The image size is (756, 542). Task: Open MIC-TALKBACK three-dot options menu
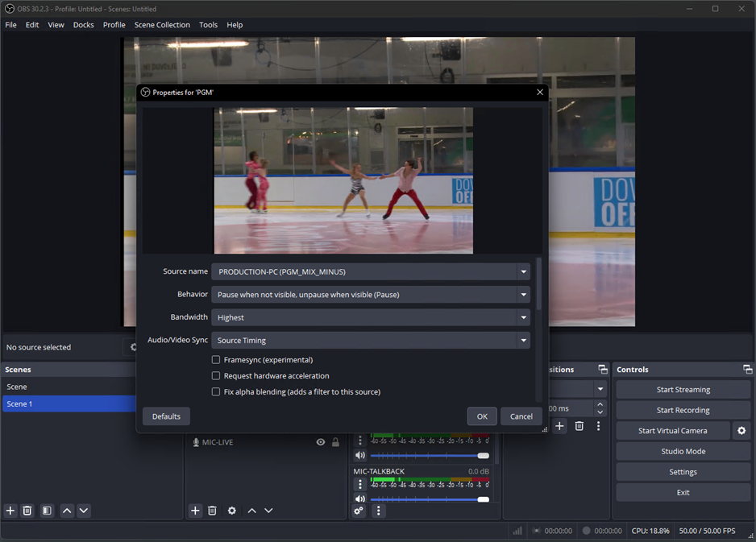tap(360, 484)
